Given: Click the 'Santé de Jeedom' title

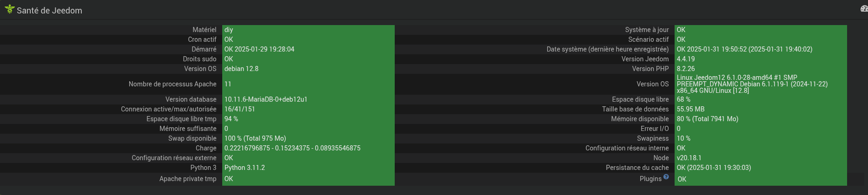Looking at the screenshot, I should 49,11.
